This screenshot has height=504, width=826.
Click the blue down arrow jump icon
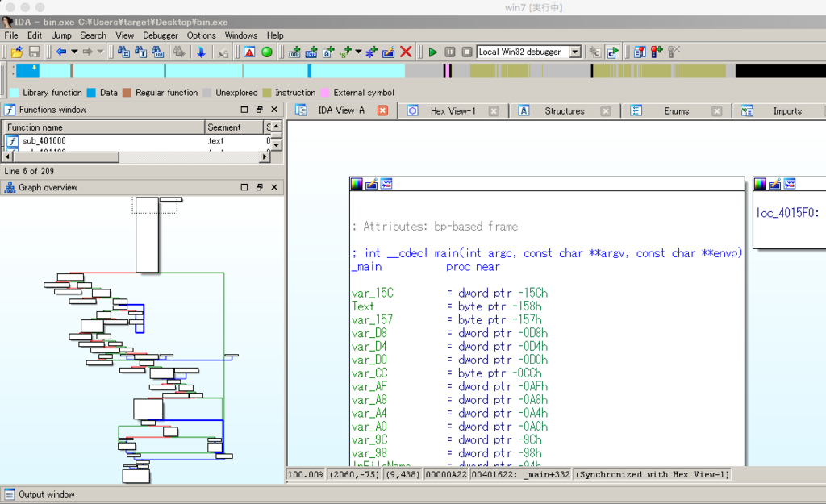[201, 52]
